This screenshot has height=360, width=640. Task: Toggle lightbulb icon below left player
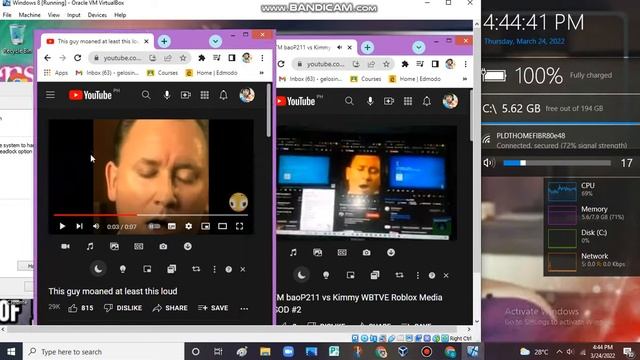tap(122, 269)
